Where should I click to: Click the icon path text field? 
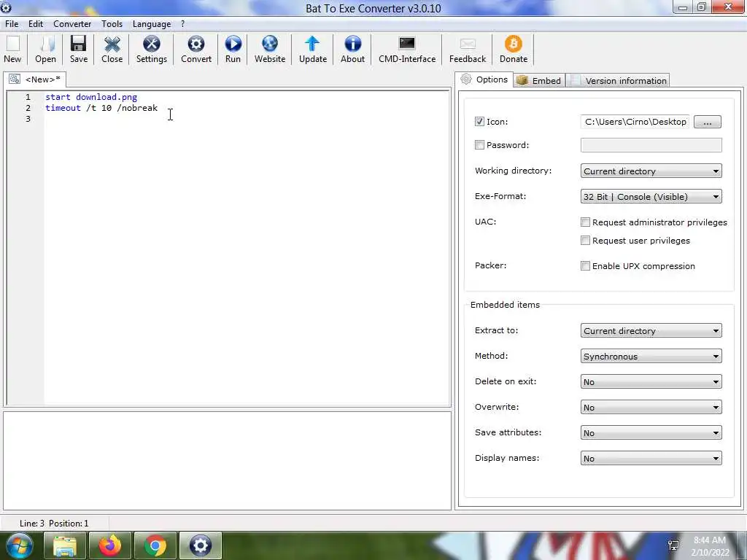point(635,122)
